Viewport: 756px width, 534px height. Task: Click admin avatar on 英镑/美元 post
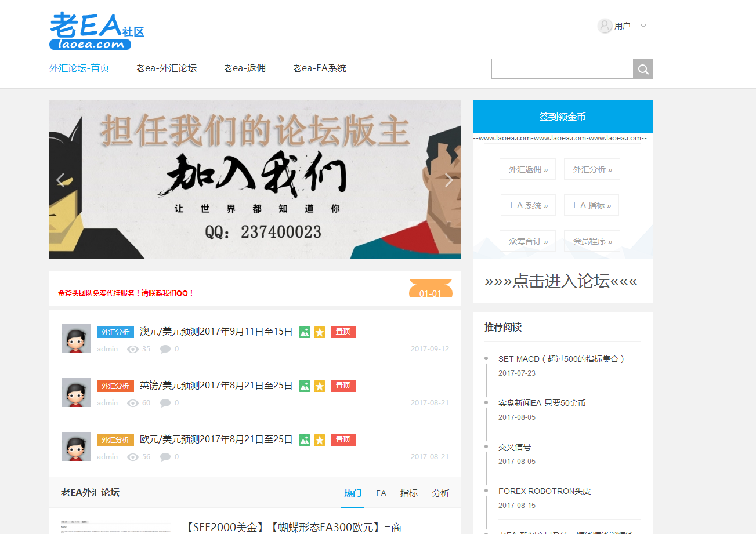76,393
